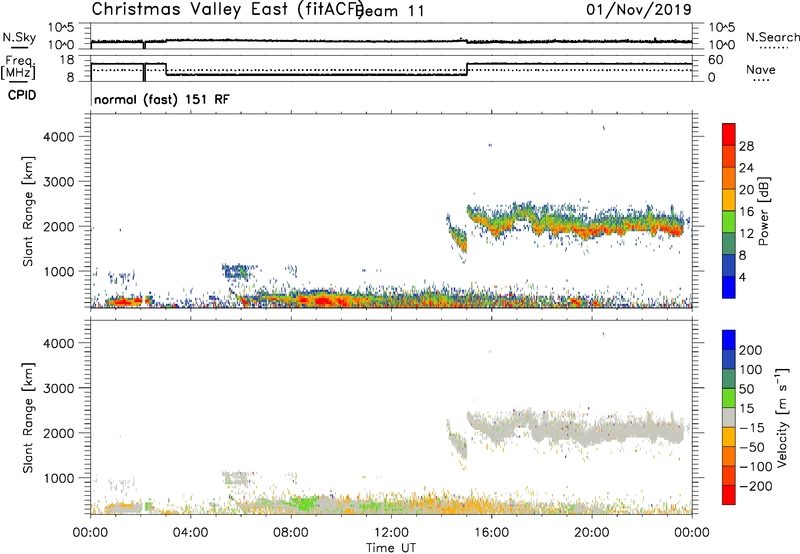Pick the gray segment of the velocity colorbar
This screenshot has width=800, height=554.
pyautogui.click(x=729, y=418)
